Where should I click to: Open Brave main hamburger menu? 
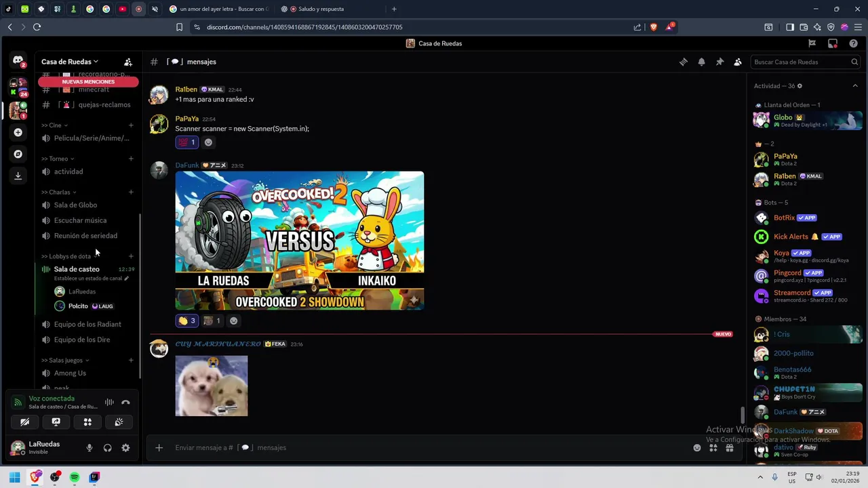[857, 27]
